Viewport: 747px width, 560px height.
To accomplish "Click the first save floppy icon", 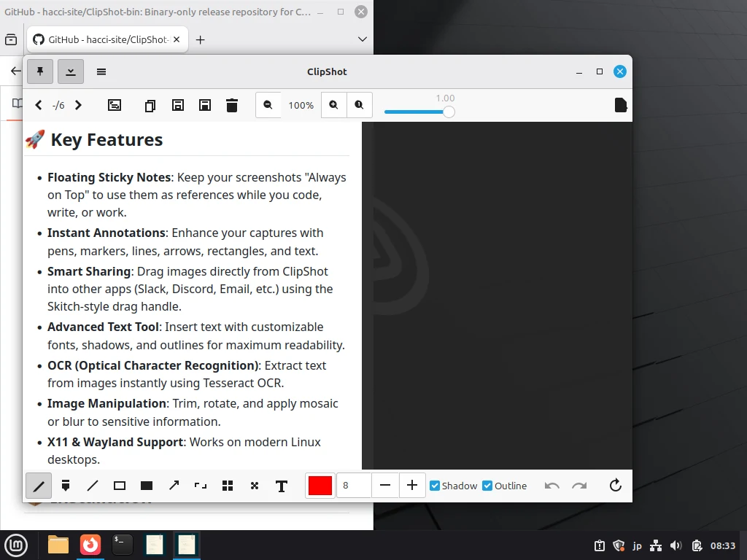I will [178, 105].
